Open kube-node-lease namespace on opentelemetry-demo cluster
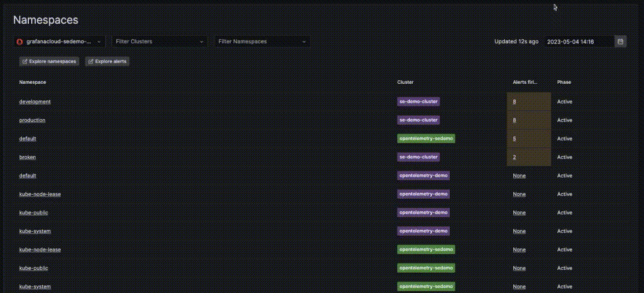This screenshot has height=293, width=644. [40, 194]
